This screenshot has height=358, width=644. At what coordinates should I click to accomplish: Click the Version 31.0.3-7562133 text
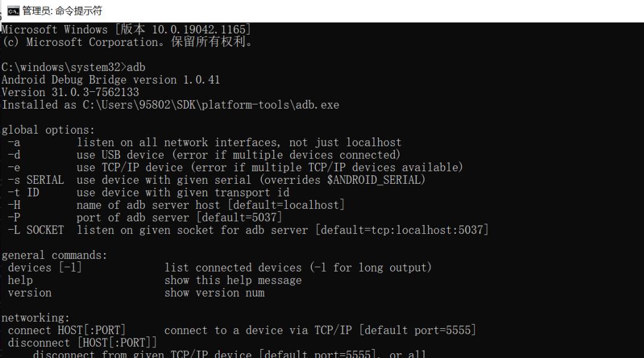click(70, 92)
